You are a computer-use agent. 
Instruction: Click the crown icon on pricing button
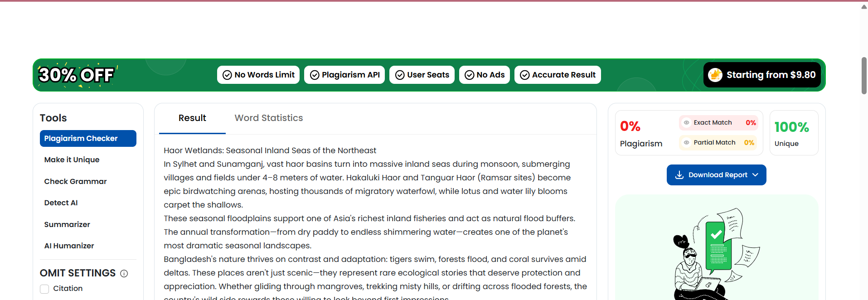pyautogui.click(x=715, y=75)
